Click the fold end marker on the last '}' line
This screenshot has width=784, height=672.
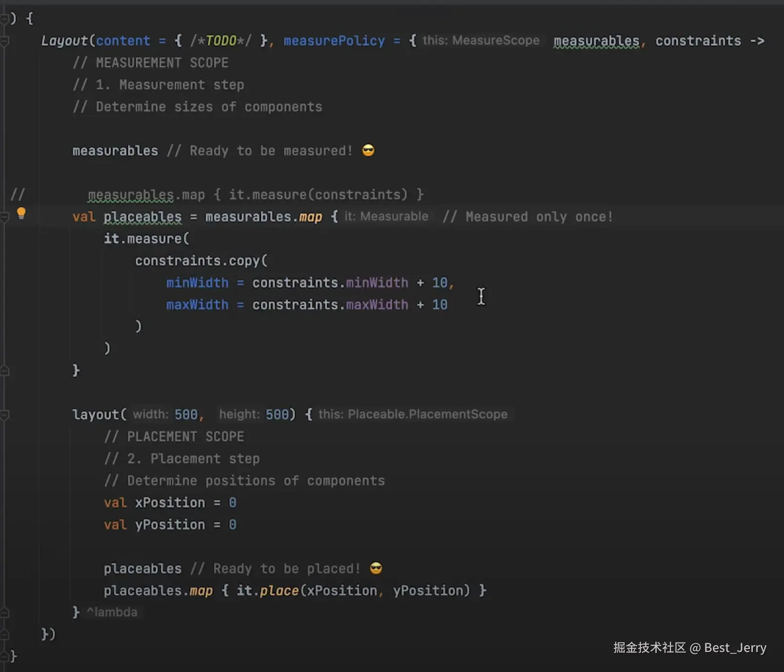pos(5,656)
